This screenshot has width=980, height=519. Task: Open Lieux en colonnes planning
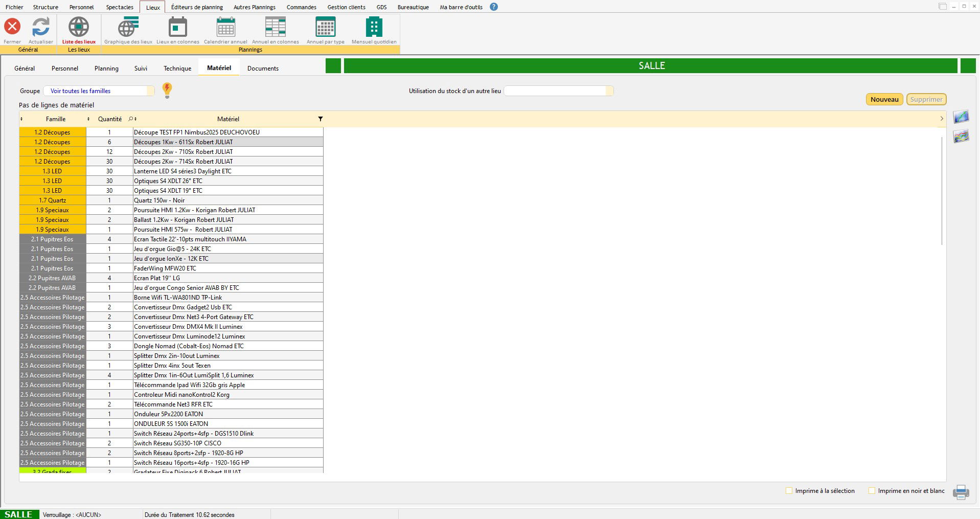click(177, 27)
